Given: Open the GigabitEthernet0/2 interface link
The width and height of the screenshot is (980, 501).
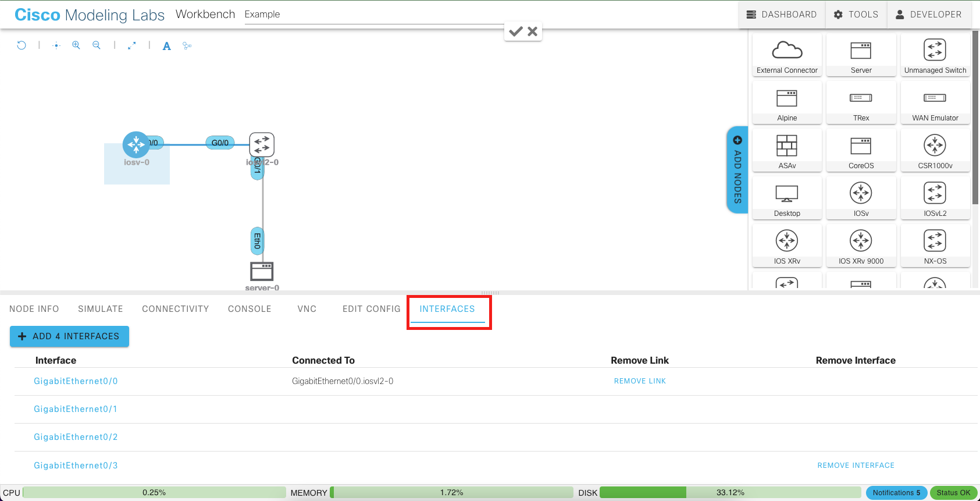Looking at the screenshot, I should pyautogui.click(x=76, y=437).
